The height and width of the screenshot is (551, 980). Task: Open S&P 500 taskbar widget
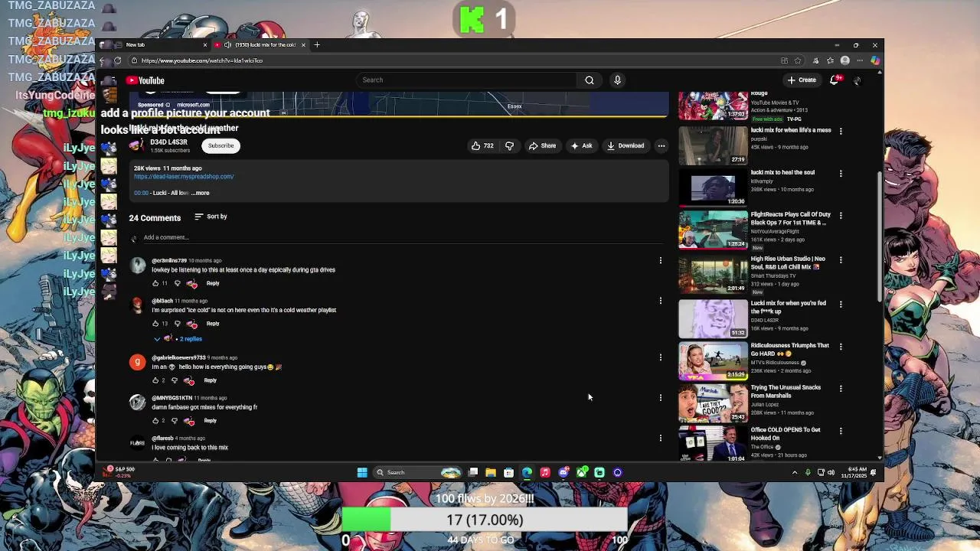point(120,472)
